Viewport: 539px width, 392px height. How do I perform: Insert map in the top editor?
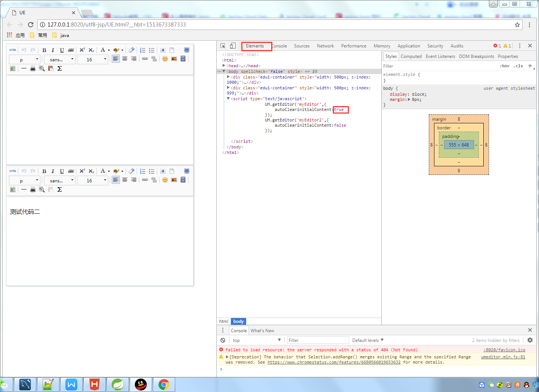[13, 68]
